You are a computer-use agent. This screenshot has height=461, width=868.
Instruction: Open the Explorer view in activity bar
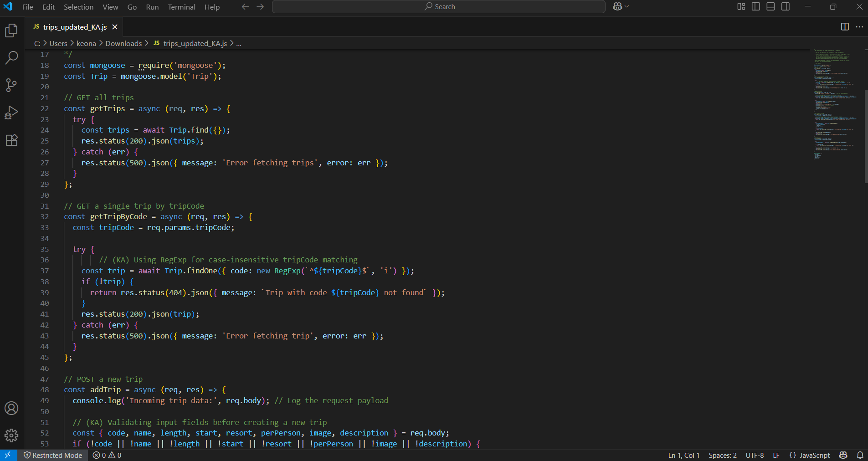(x=11, y=31)
